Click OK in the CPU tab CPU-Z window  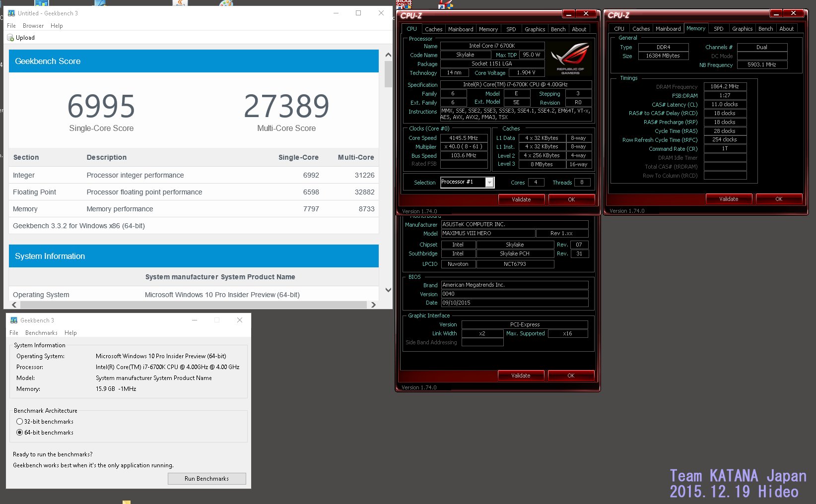click(x=571, y=199)
